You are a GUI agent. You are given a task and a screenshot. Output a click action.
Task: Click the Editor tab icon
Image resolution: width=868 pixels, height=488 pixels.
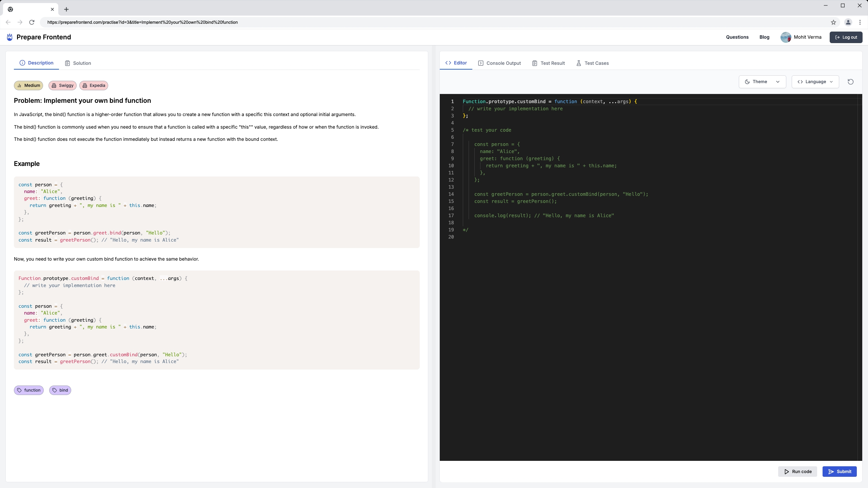click(x=449, y=63)
